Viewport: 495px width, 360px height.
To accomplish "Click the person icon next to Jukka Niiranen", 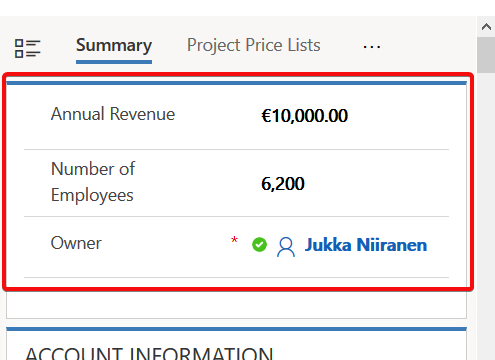I will click(286, 247).
